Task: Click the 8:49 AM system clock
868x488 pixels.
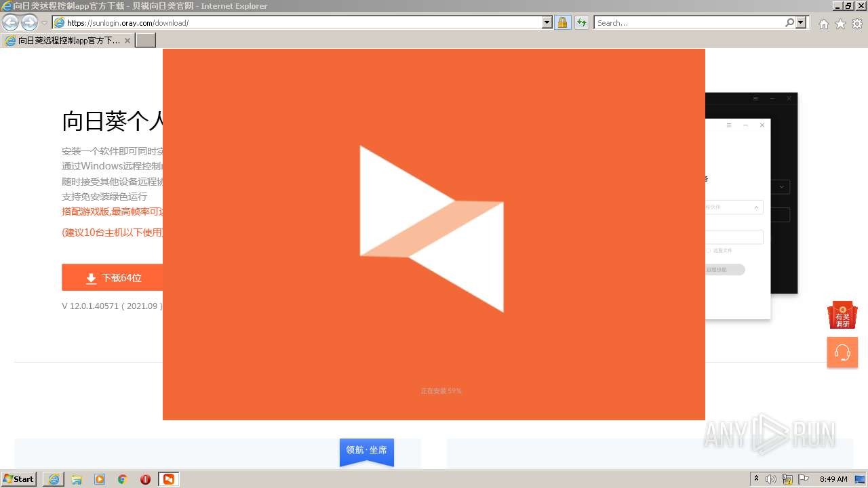Action: click(x=833, y=479)
